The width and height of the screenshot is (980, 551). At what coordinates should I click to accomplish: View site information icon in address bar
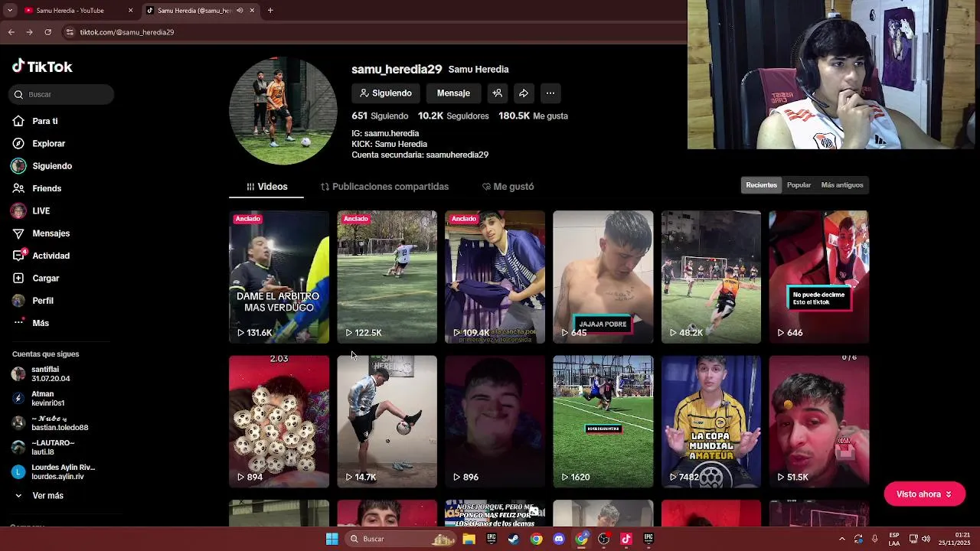pyautogui.click(x=70, y=32)
